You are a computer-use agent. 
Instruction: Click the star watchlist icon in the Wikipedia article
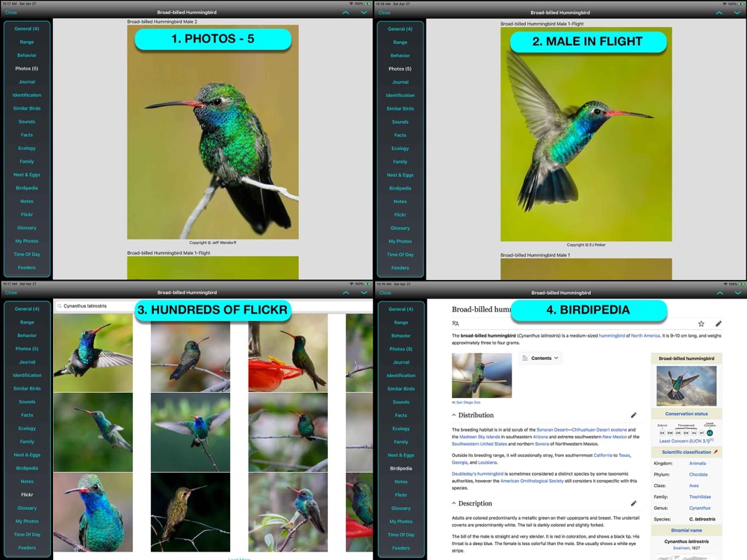pyautogui.click(x=701, y=324)
